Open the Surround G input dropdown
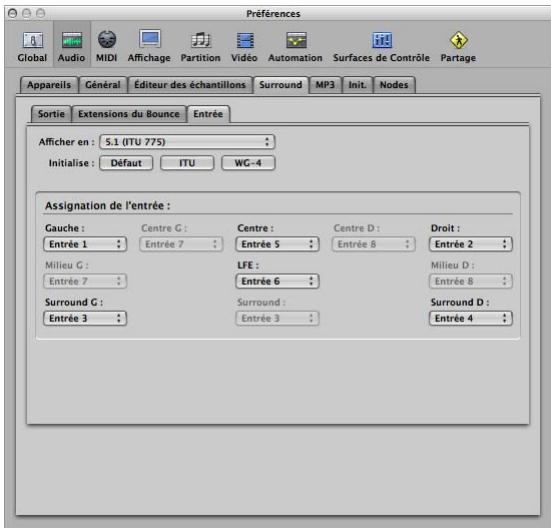This screenshot has height=528, width=551. [85, 319]
